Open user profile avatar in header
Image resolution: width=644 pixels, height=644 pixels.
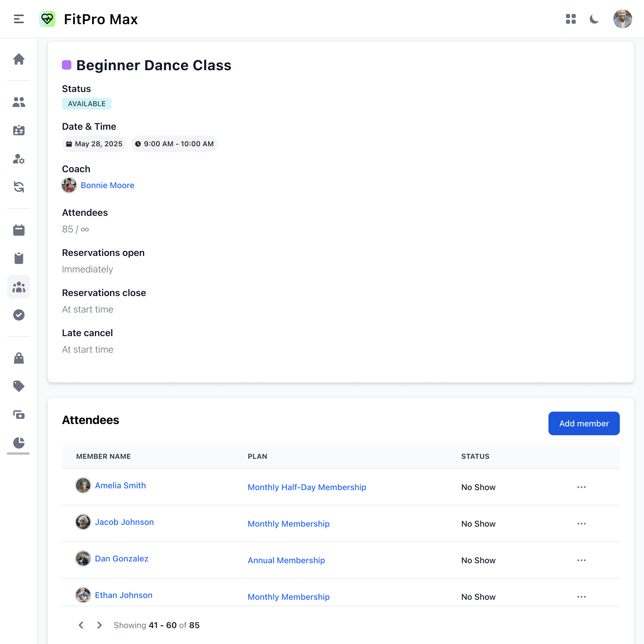coord(622,19)
